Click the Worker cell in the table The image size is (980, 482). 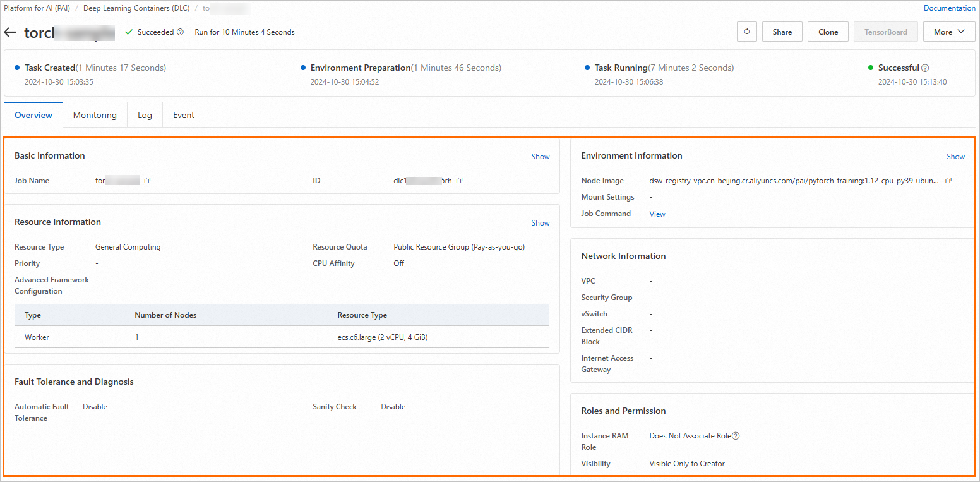coord(37,337)
